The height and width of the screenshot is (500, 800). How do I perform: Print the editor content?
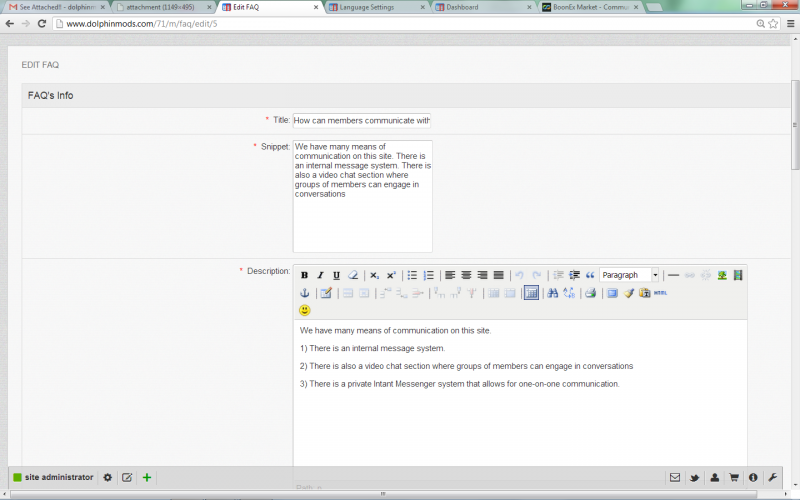click(x=591, y=293)
